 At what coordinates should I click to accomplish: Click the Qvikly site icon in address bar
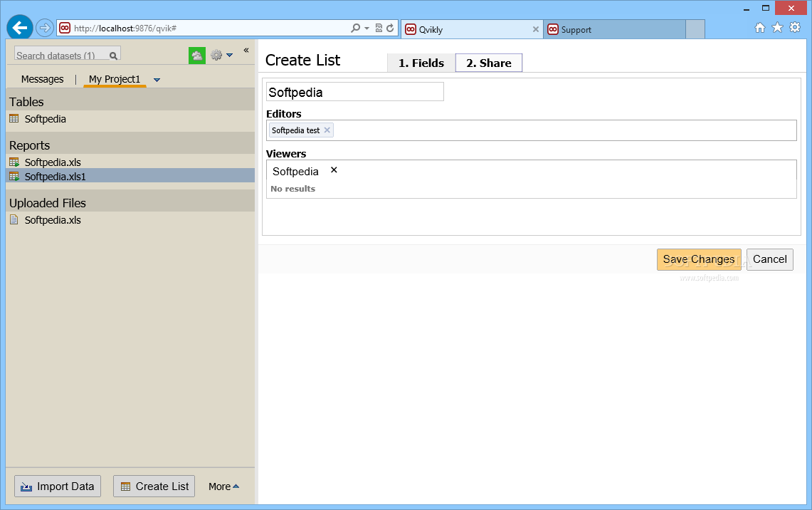[x=65, y=28]
